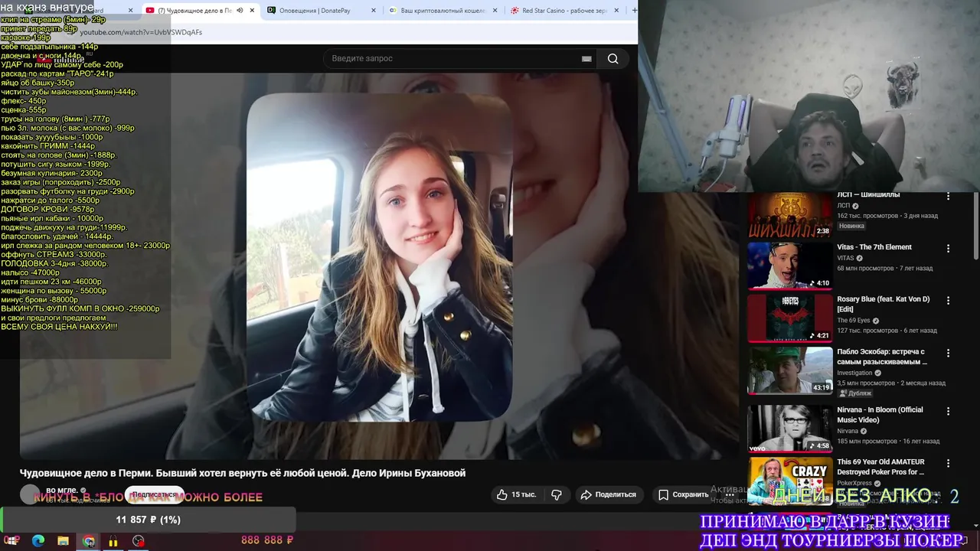Click the 11 857 ₽ donation progress bar
Screen dimensions: 980x551
click(x=148, y=520)
